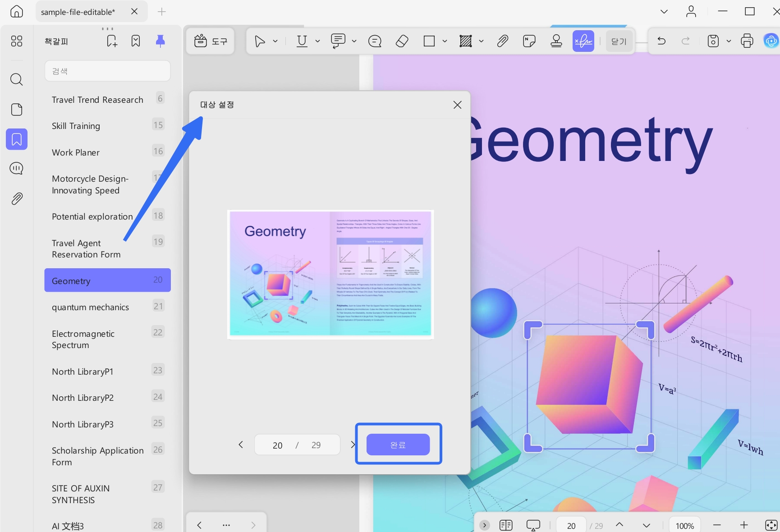Open the thumbnails grid panel
The height and width of the screenshot is (532, 780).
click(17, 41)
